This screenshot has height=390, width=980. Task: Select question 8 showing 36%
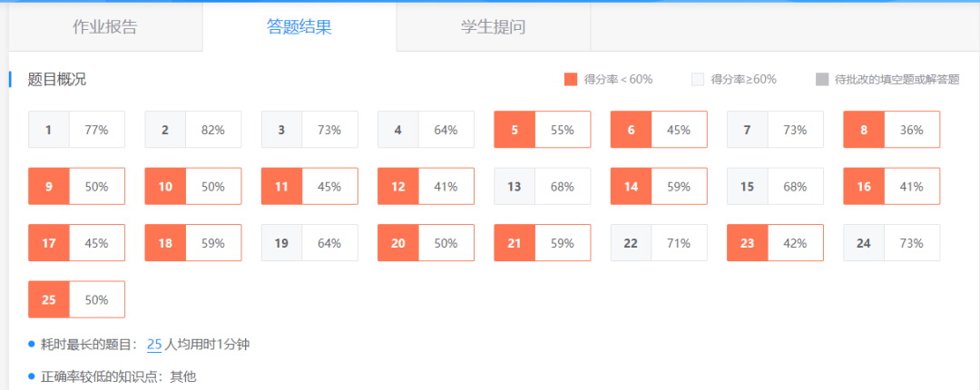coord(891,130)
